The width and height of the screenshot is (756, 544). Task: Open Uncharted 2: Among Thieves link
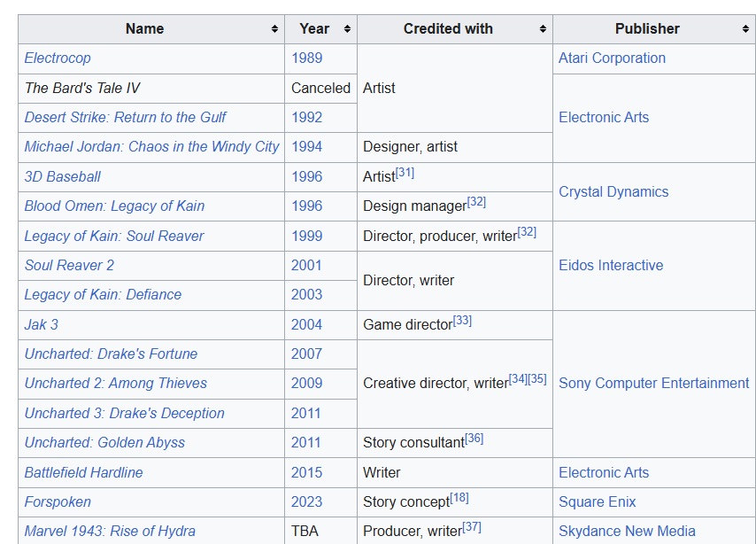click(116, 384)
